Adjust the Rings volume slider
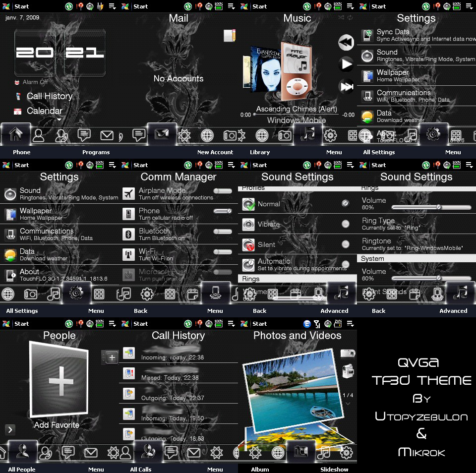The width and height of the screenshot is (476, 473). [x=431, y=207]
